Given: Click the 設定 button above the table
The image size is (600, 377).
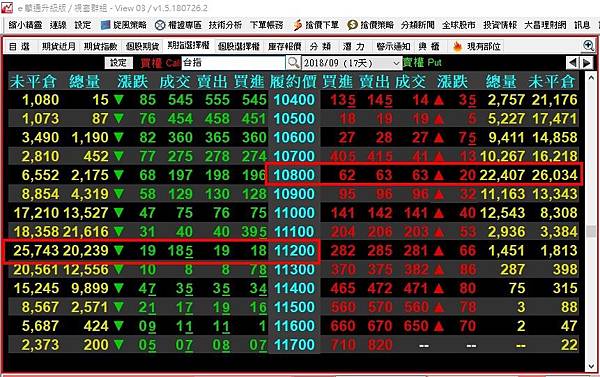Looking at the screenshot, I should pyautogui.click(x=118, y=62).
